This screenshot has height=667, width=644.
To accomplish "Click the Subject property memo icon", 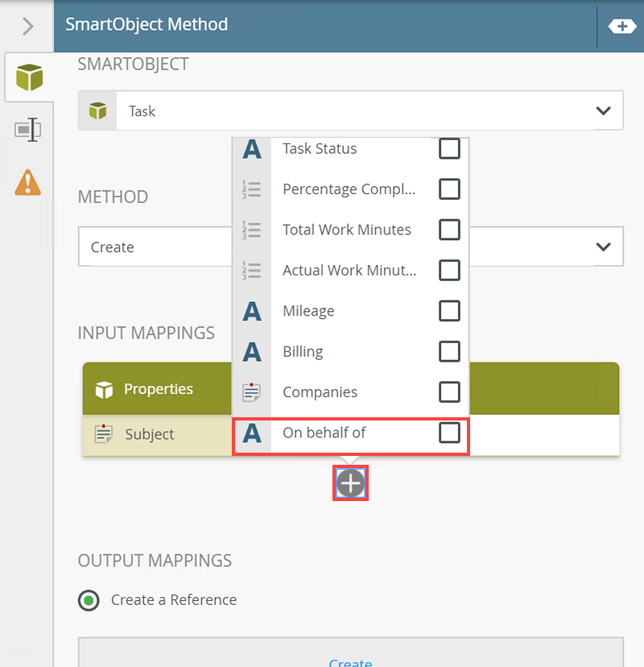I will [x=104, y=434].
